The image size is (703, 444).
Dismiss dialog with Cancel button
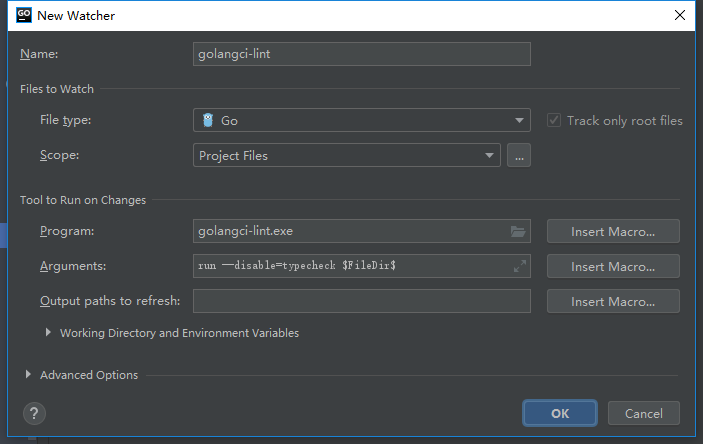643,413
